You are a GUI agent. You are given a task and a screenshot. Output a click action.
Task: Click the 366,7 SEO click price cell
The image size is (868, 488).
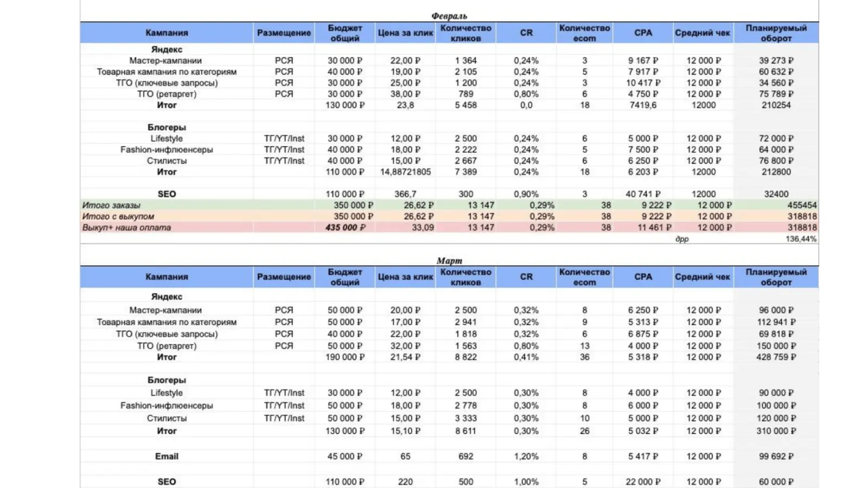coord(405,194)
